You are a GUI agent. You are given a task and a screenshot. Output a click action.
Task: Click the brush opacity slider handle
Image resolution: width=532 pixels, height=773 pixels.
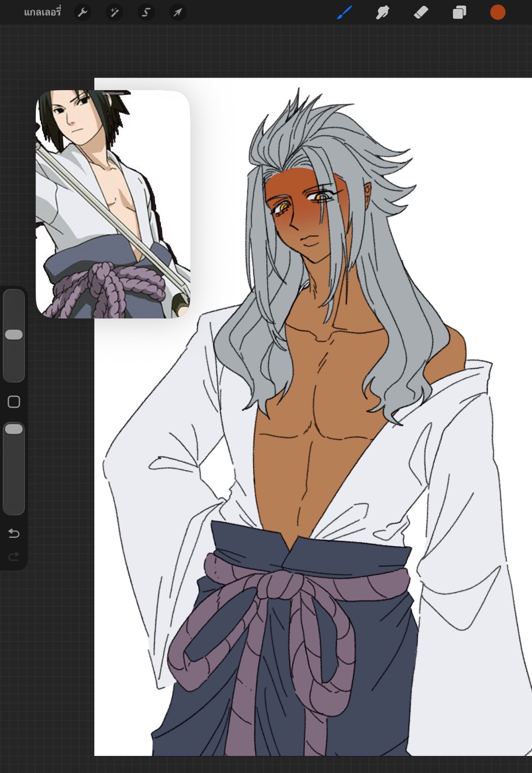[14, 429]
